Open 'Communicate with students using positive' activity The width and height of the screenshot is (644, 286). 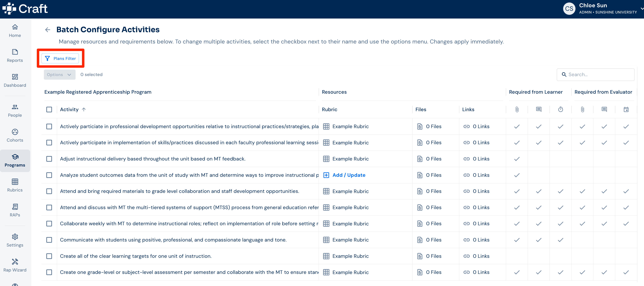(x=173, y=240)
